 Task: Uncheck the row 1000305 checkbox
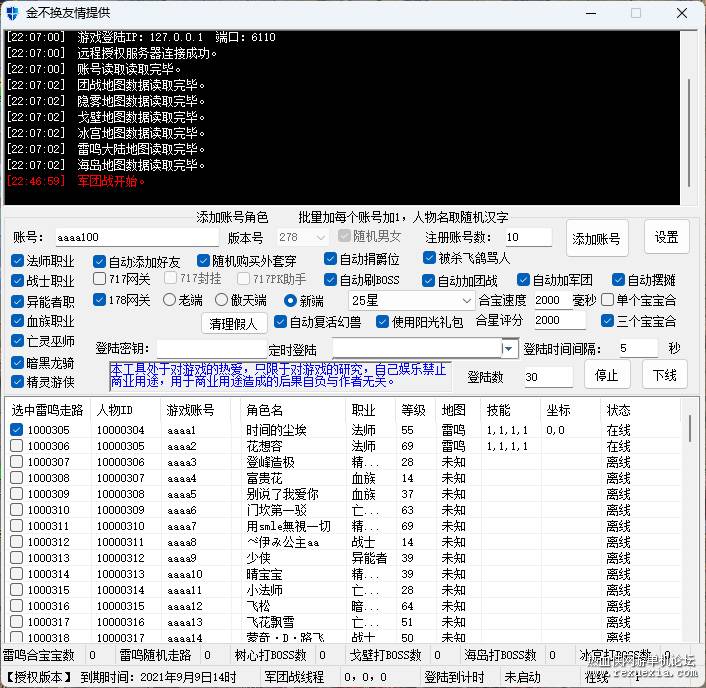pyautogui.click(x=17, y=430)
